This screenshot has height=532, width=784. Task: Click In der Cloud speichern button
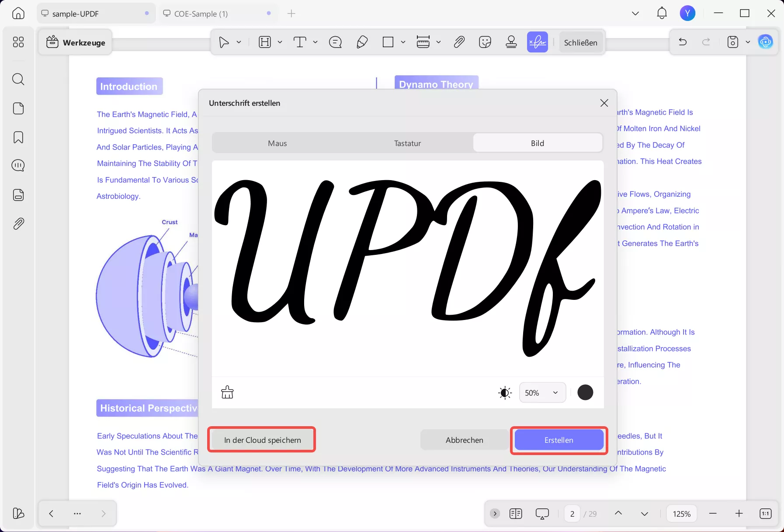262,440
